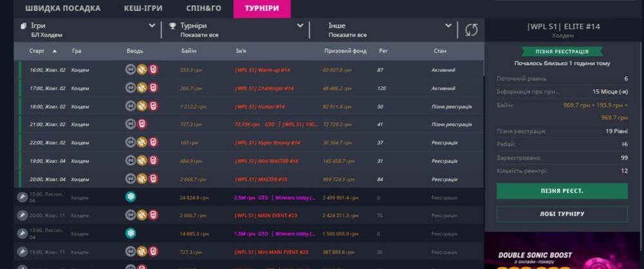Expand the Інше filter dropdown
This screenshot has width=644, height=269.
(x=448, y=26)
